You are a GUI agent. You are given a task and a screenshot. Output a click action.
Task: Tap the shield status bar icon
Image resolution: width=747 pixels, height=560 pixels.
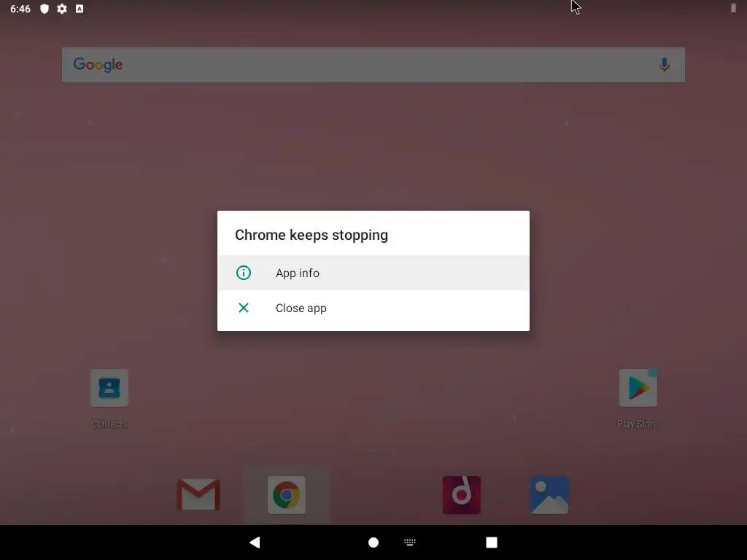[44, 9]
